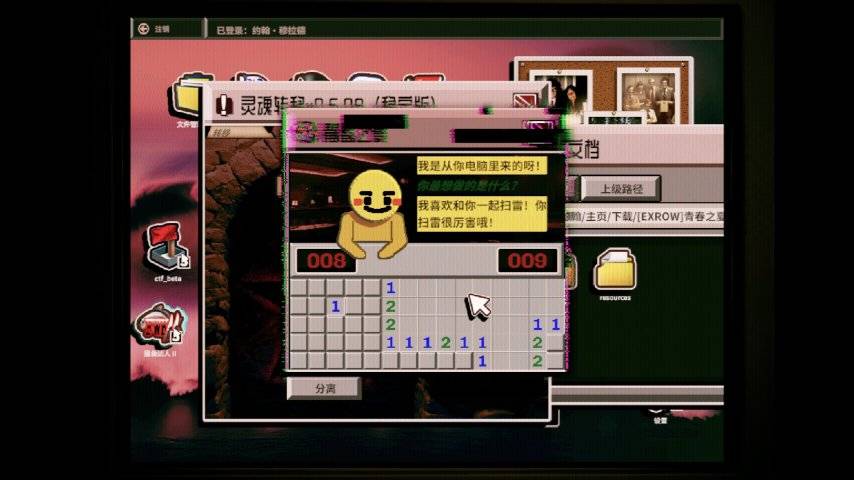The height and width of the screenshot is (480, 854).
Task: Click the path field showing /主页/下载/
Action: tap(642, 216)
